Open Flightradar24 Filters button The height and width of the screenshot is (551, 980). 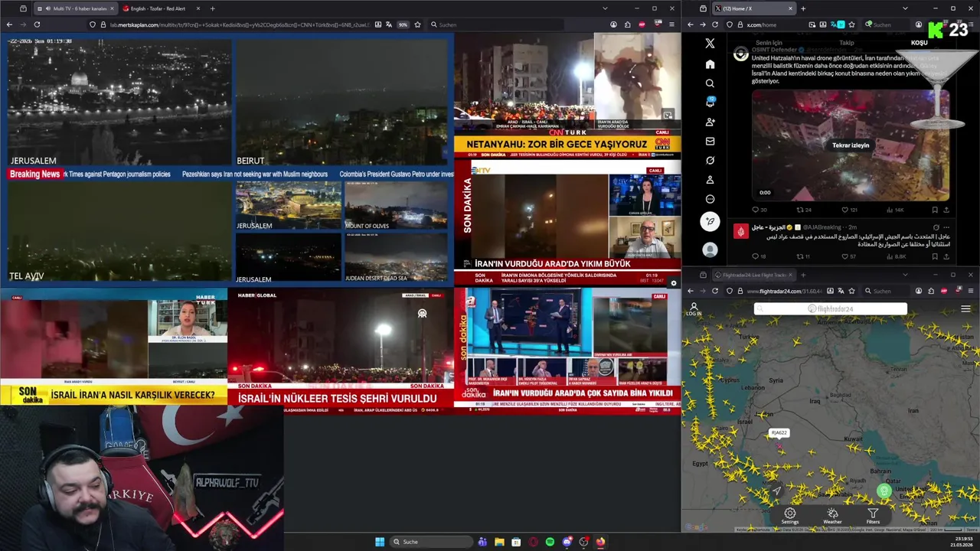[873, 517]
